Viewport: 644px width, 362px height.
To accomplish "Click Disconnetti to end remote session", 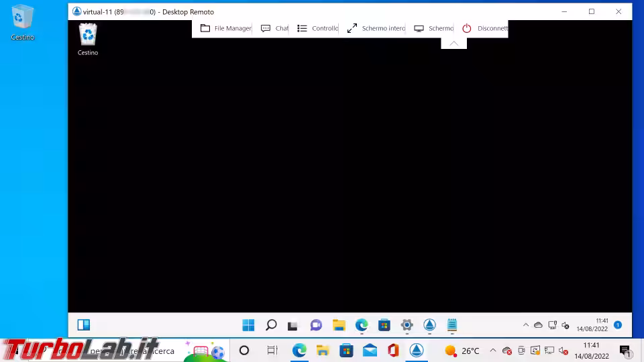I will [484, 28].
